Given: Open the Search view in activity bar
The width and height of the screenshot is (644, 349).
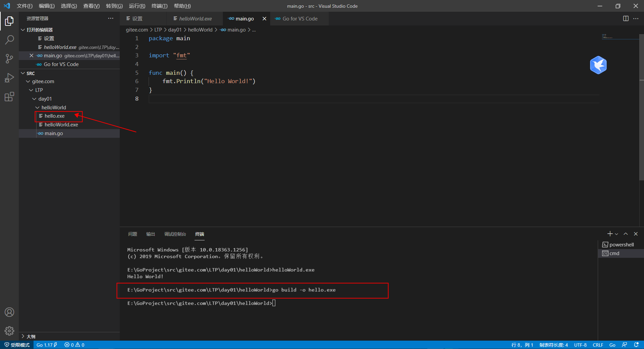Looking at the screenshot, I should pos(9,40).
